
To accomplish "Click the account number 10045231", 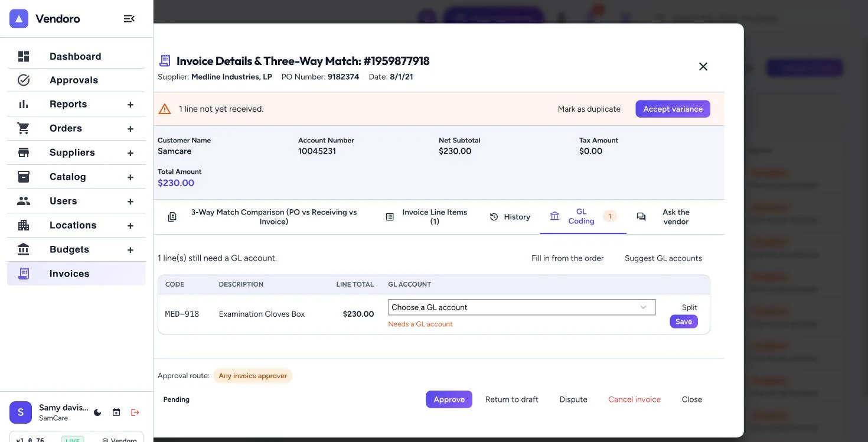I will point(317,151).
